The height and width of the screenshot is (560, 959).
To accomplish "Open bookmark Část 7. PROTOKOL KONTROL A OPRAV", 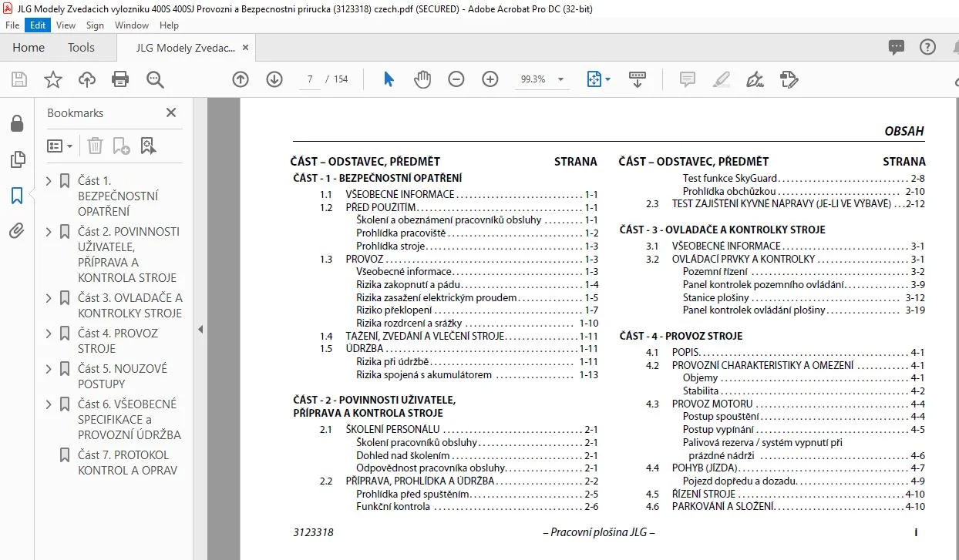I will click(x=128, y=463).
